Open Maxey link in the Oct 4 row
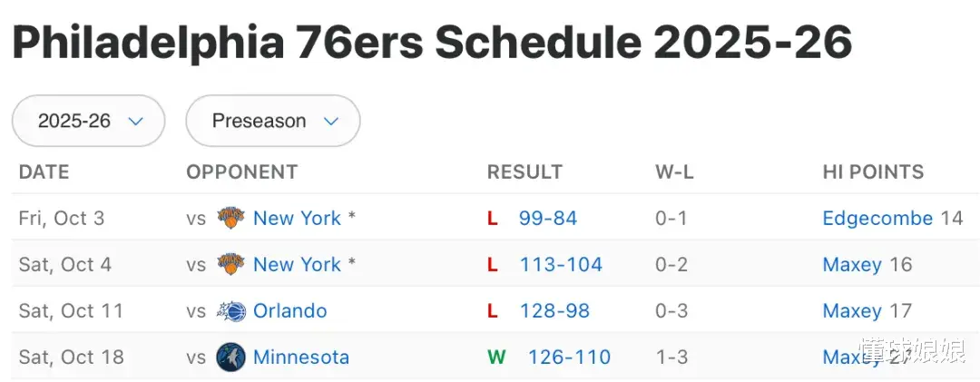The height and width of the screenshot is (382, 980). [852, 264]
